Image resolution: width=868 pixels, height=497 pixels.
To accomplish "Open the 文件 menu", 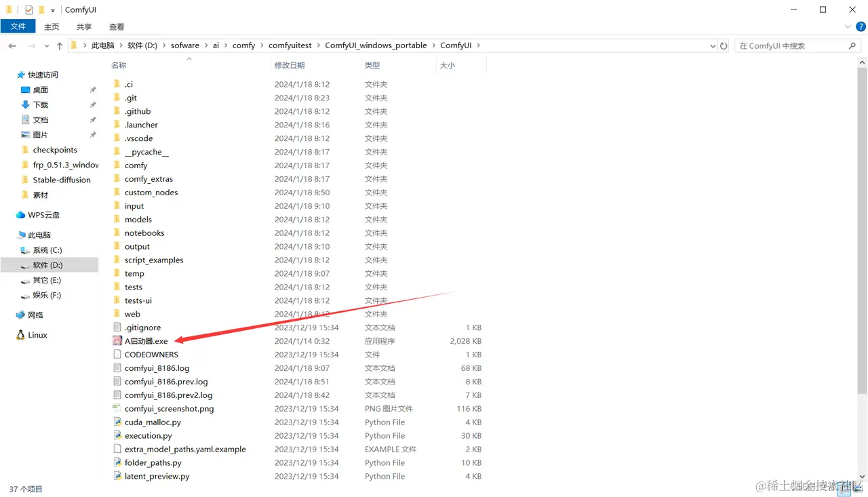I will click(18, 26).
